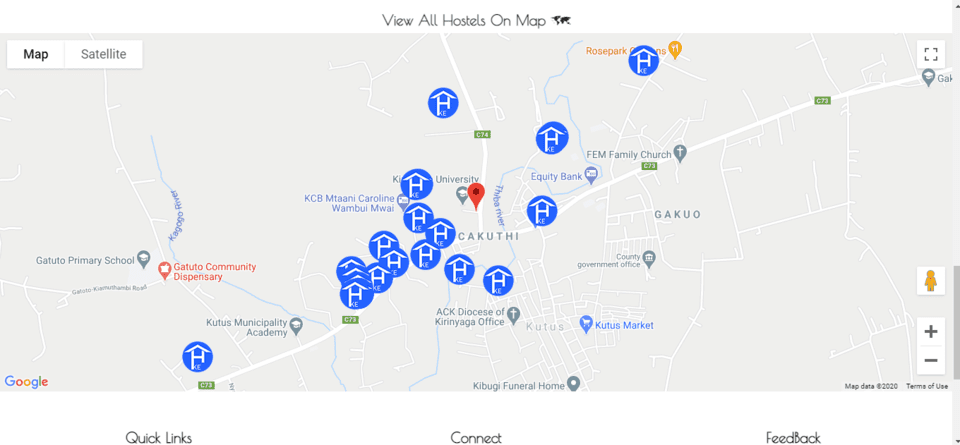Click the Rosepark Gardens restaurant icon

[675, 49]
